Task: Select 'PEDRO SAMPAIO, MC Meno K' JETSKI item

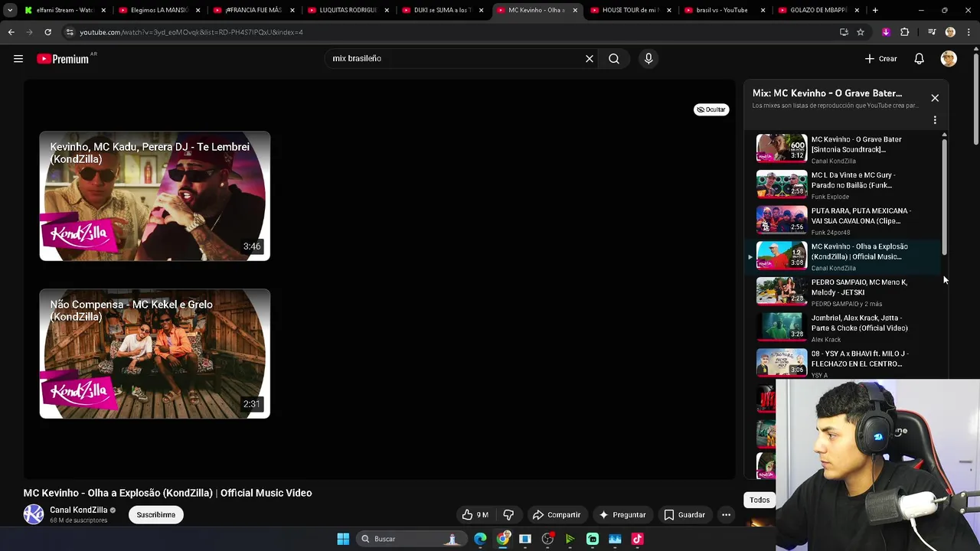Action: 844,292
